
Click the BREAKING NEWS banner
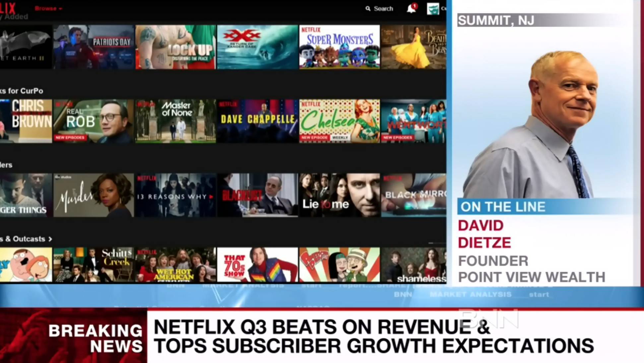pyautogui.click(x=74, y=337)
